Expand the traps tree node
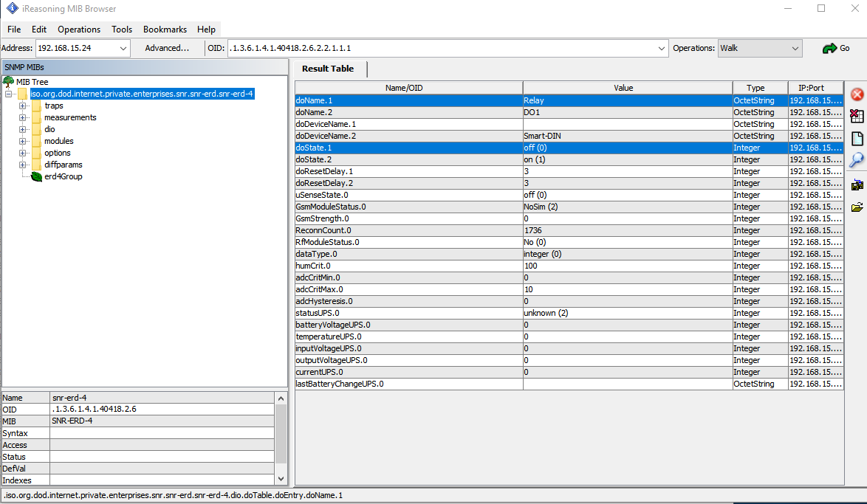 (23, 106)
